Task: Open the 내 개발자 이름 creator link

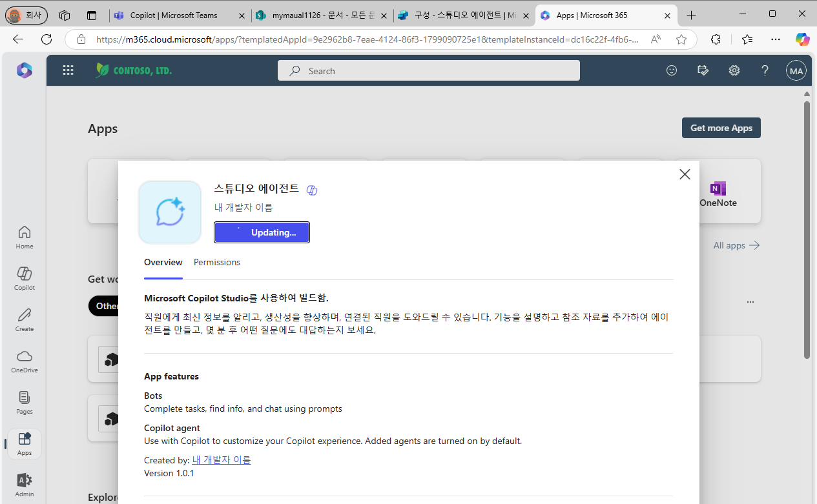Action: [x=222, y=460]
